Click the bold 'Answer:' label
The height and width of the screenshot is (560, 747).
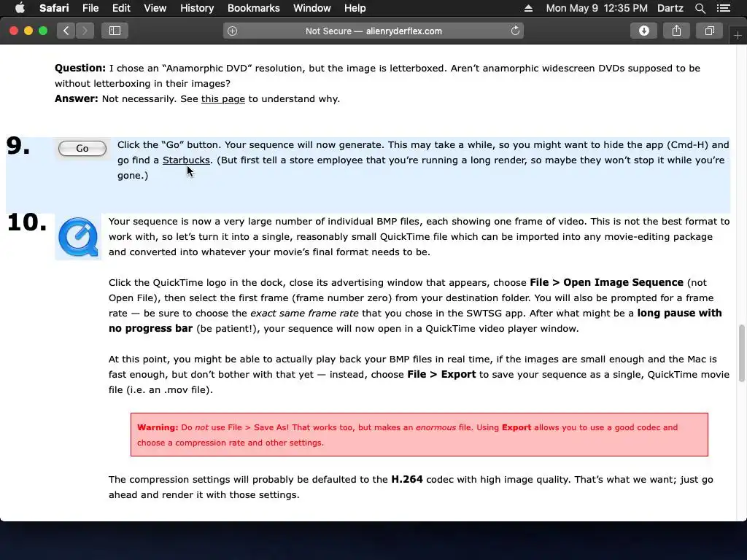[76, 98]
